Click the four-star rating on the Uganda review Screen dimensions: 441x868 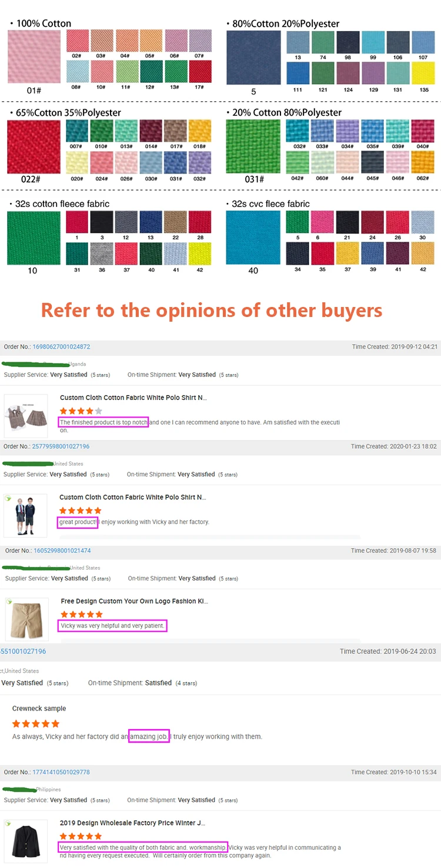pyautogui.click(x=81, y=411)
